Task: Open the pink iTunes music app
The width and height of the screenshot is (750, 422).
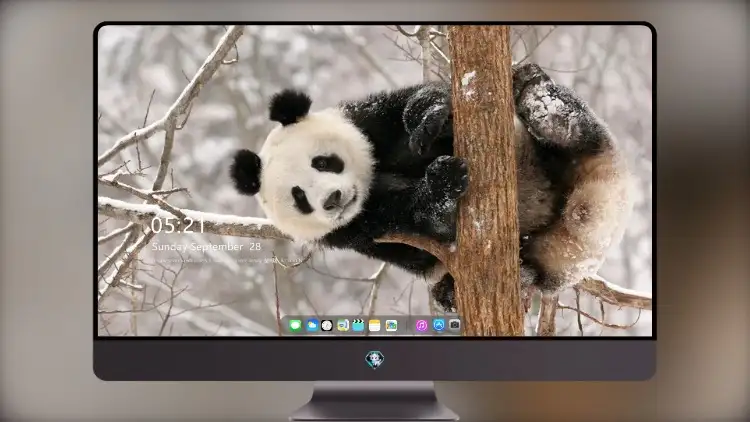Action: tap(421, 325)
